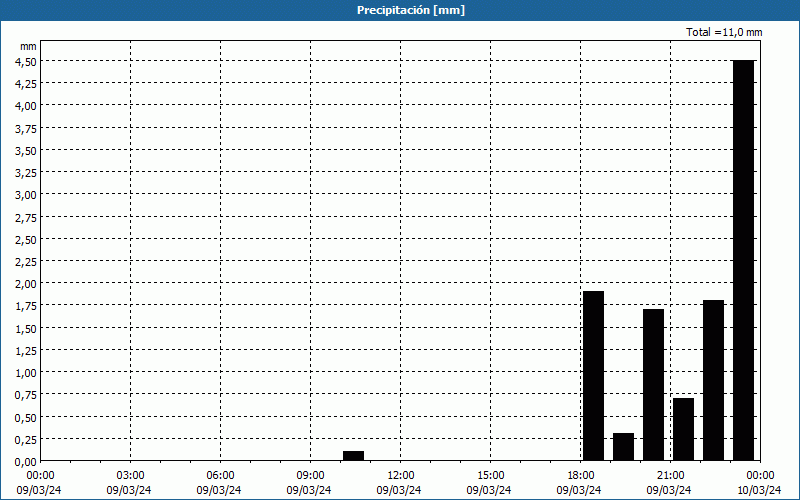
Task: Click the '21:00' time axis label
Action: (x=670, y=476)
